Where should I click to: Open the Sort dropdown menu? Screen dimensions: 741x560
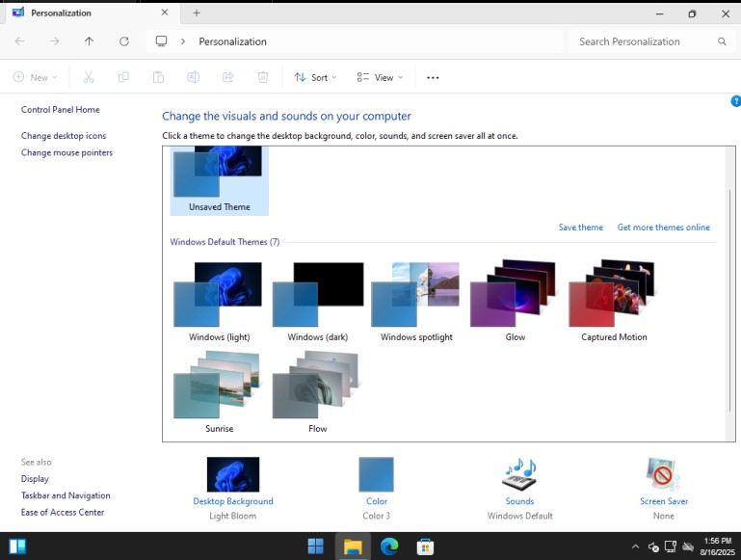(315, 77)
